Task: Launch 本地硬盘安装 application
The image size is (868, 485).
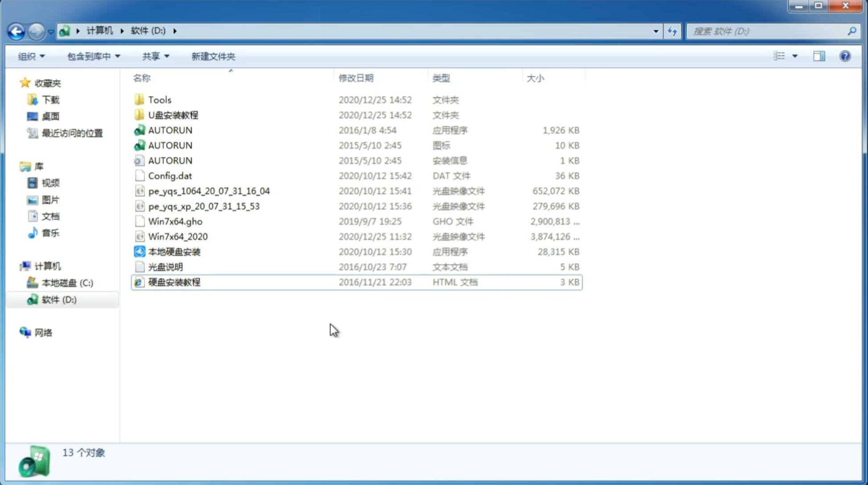Action: [x=174, y=251]
